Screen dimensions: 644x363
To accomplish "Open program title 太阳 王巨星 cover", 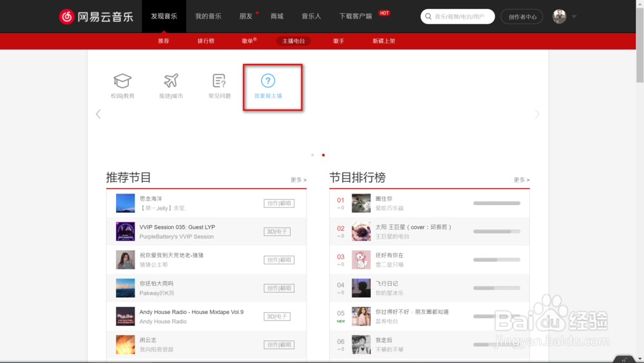I will tap(413, 227).
